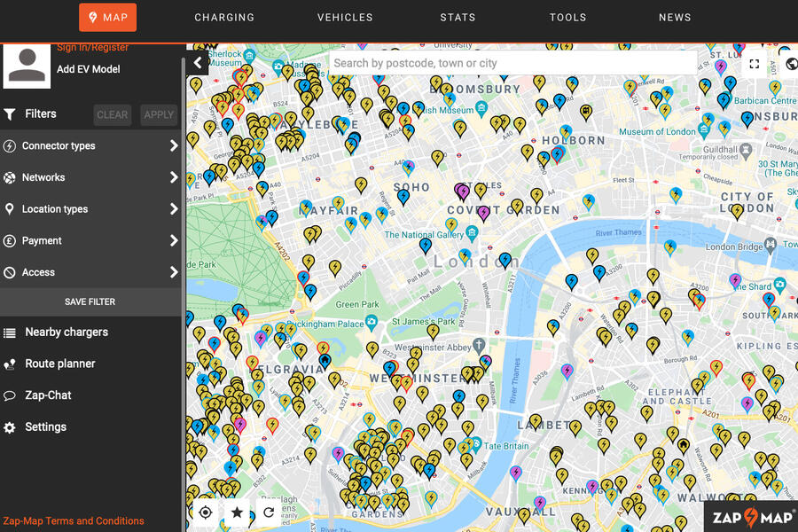Viewport: 798px width, 532px height.
Task: Click the geolocation crosshair map control
Action: (205, 512)
